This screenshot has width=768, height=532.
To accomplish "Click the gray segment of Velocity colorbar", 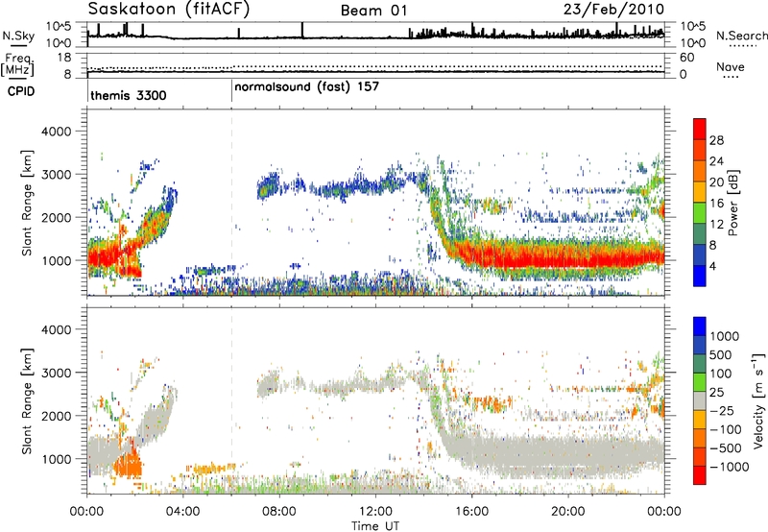I will point(700,400).
